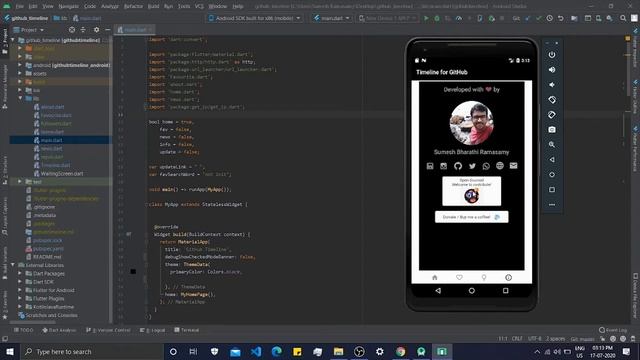The height and width of the screenshot is (360, 640).
Task: Take emulator screenshot with camera icon
Action: point(552,130)
